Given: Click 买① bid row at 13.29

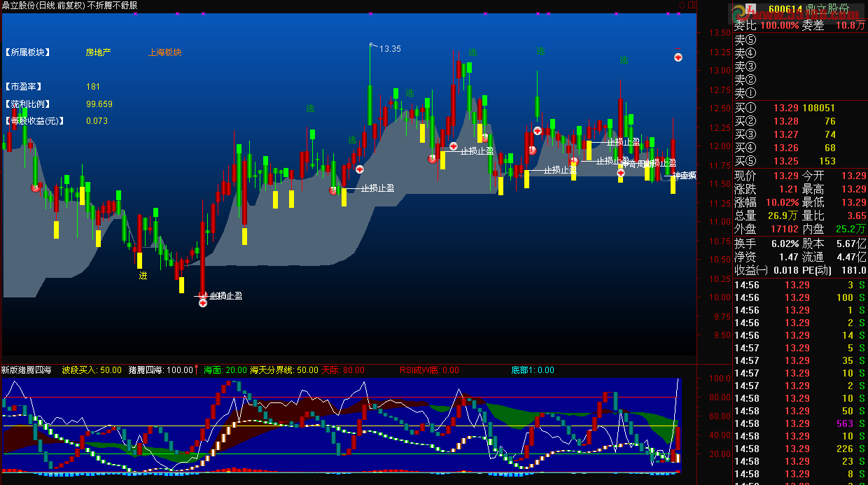Looking at the screenshot, I should (800, 108).
